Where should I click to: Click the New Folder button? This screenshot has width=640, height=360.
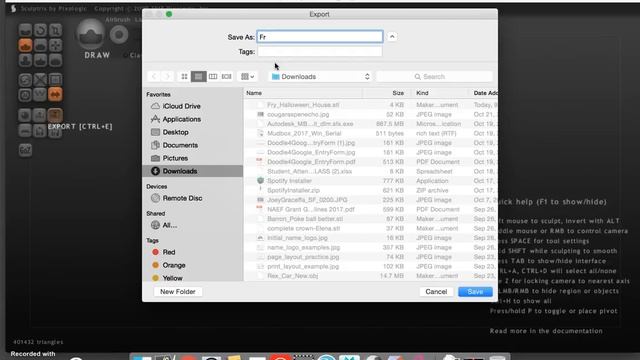click(x=178, y=292)
